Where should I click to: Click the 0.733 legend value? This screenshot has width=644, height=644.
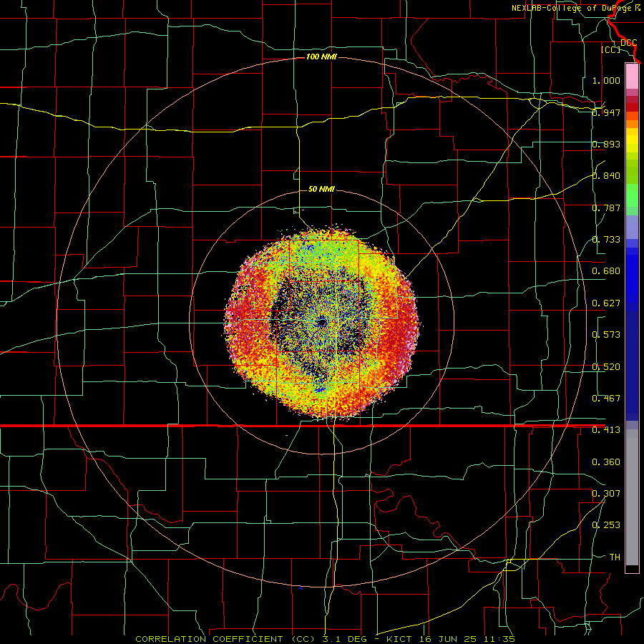[606, 240]
